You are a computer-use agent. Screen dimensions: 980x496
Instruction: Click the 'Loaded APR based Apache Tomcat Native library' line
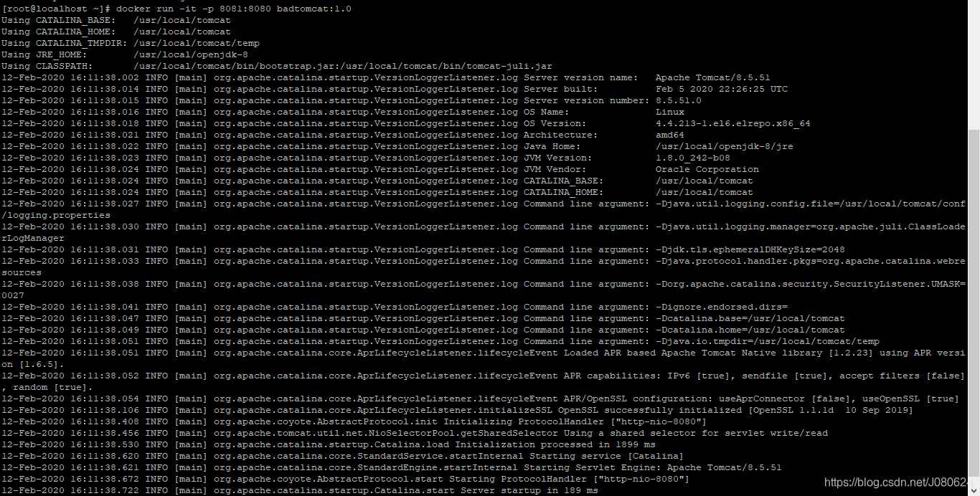tap(484, 358)
